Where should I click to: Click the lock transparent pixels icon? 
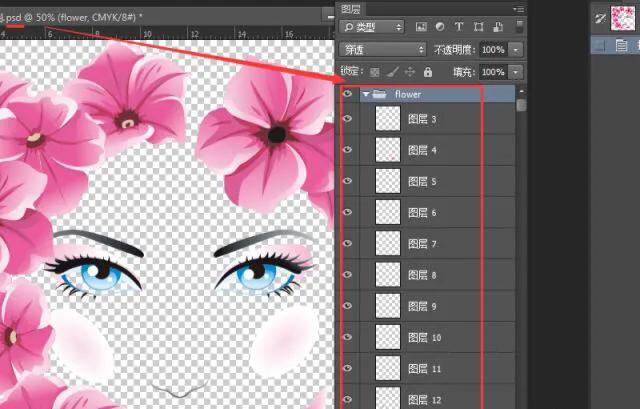click(x=375, y=73)
